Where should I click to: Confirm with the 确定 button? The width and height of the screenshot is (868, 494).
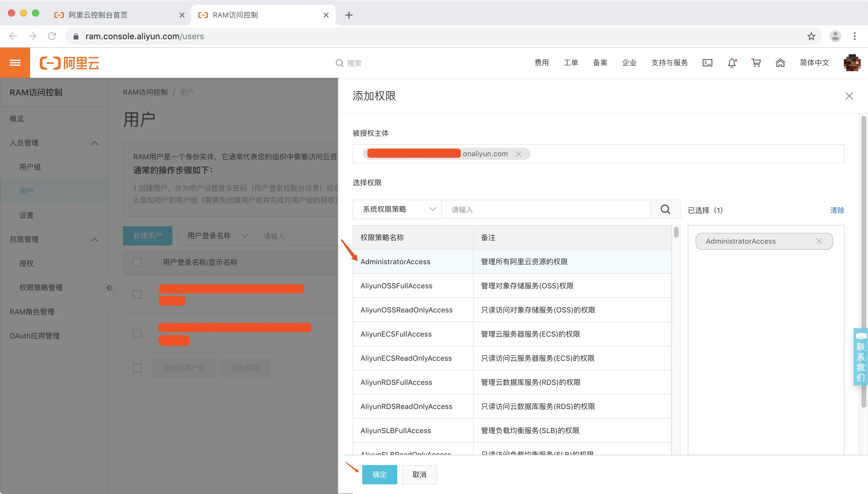379,474
